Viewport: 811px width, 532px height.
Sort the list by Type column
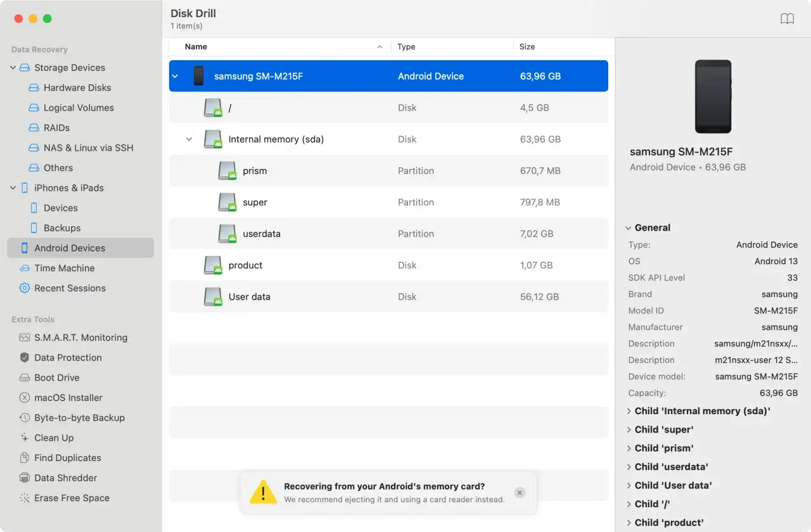click(x=452, y=47)
